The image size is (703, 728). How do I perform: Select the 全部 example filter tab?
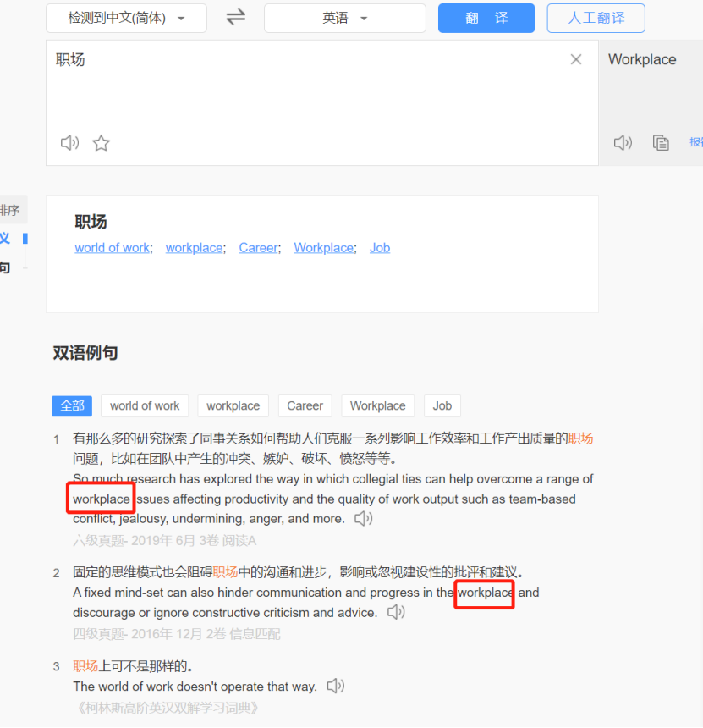click(72, 405)
